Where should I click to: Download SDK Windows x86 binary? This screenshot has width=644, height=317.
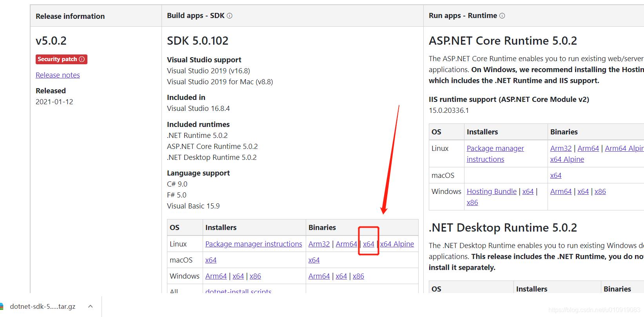click(358, 276)
